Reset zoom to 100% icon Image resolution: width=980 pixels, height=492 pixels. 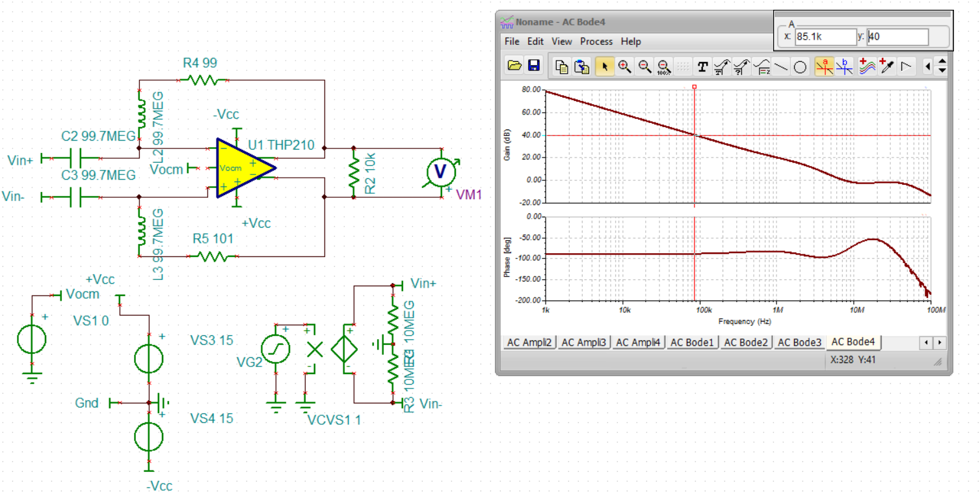664,66
